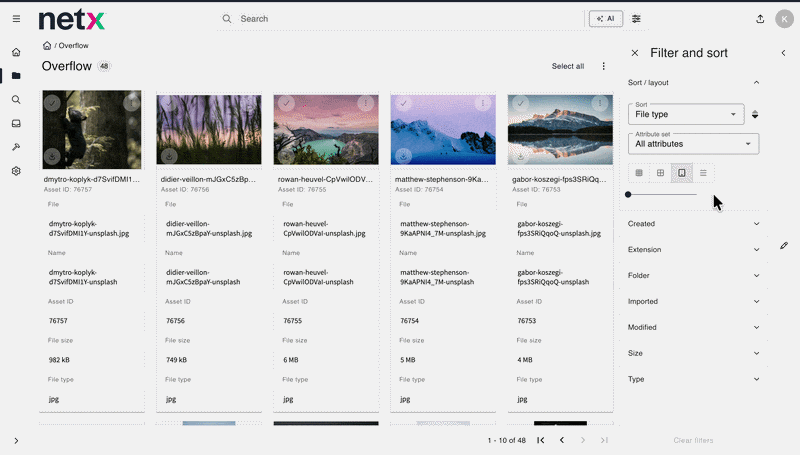Open the folder actions kebab menu

pyautogui.click(x=604, y=66)
